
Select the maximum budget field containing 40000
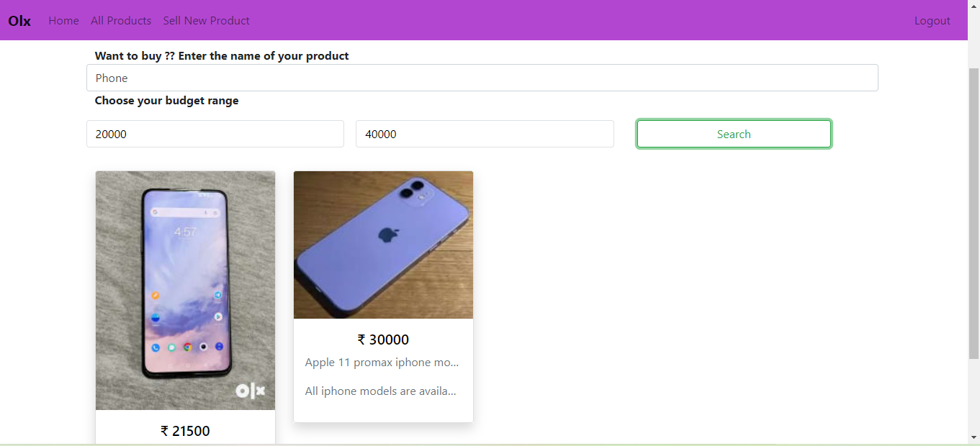[x=484, y=134]
